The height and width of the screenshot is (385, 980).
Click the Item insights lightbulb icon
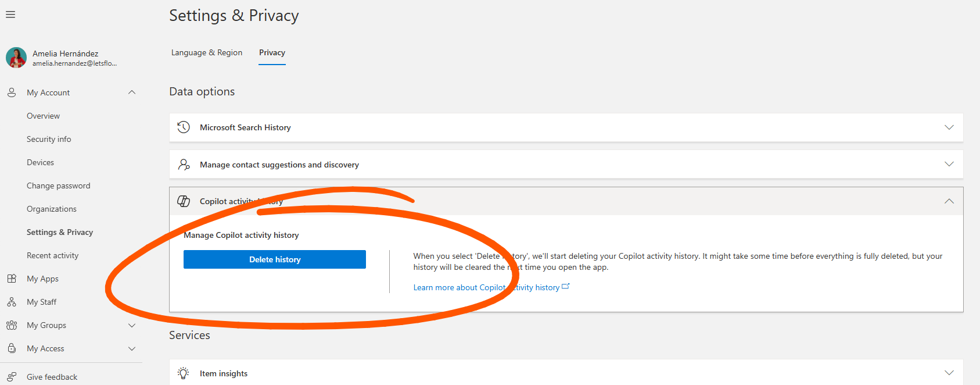point(184,373)
